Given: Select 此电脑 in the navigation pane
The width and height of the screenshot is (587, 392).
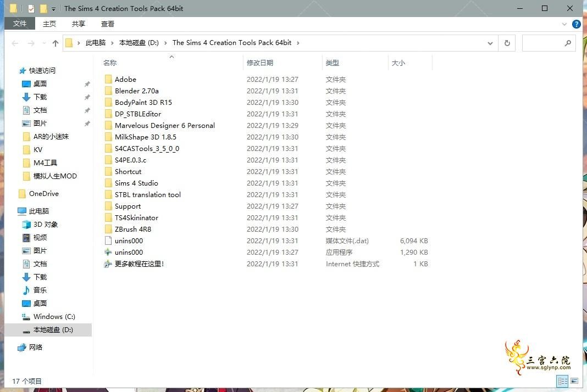Looking at the screenshot, I should pyautogui.click(x=39, y=211).
